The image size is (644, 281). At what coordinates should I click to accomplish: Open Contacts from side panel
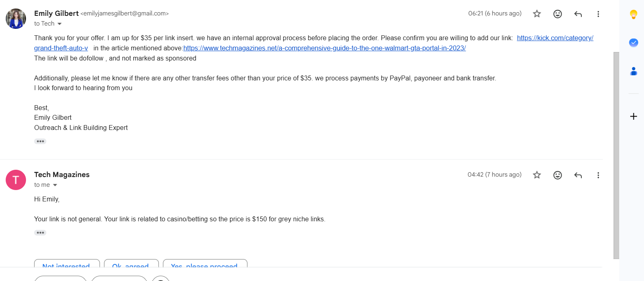pos(633,71)
